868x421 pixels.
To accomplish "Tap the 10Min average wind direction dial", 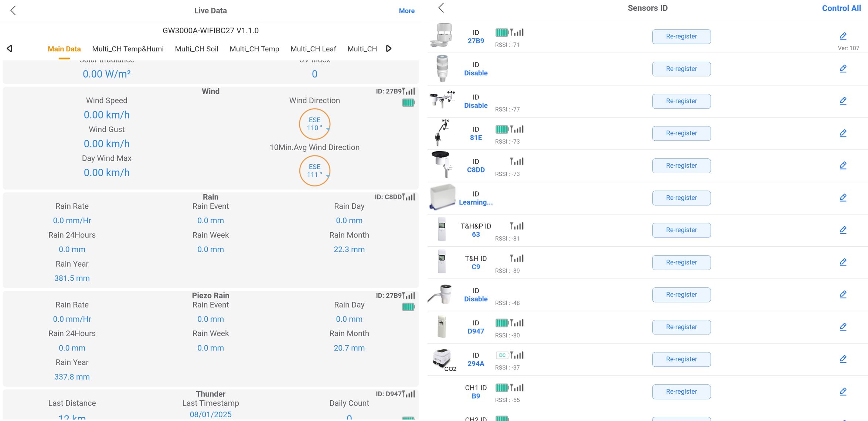I will [x=314, y=171].
